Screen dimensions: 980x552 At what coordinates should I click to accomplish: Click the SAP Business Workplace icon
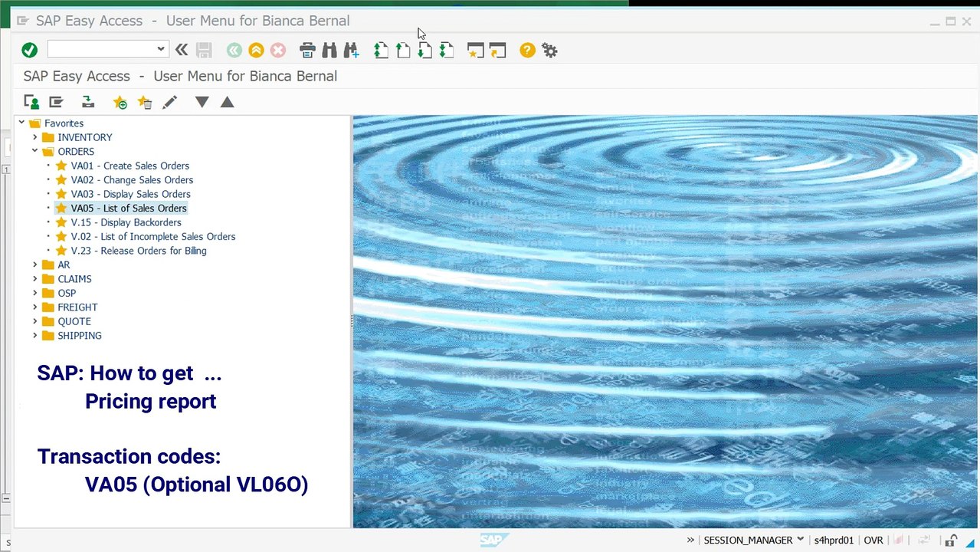(88, 102)
